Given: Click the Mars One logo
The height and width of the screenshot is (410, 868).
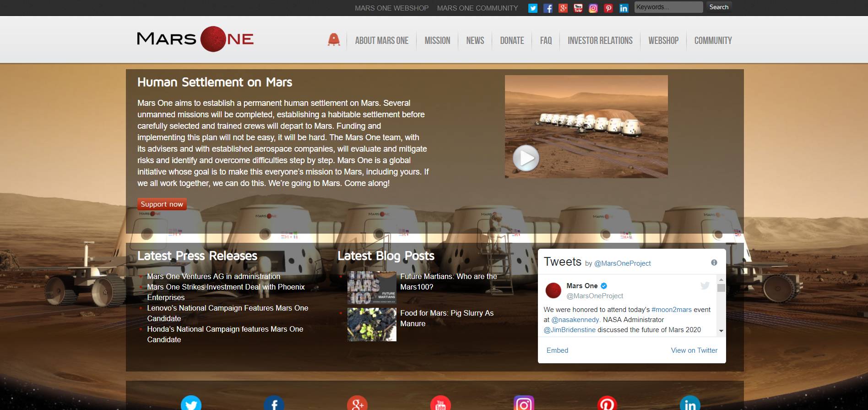Looking at the screenshot, I should pos(195,39).
